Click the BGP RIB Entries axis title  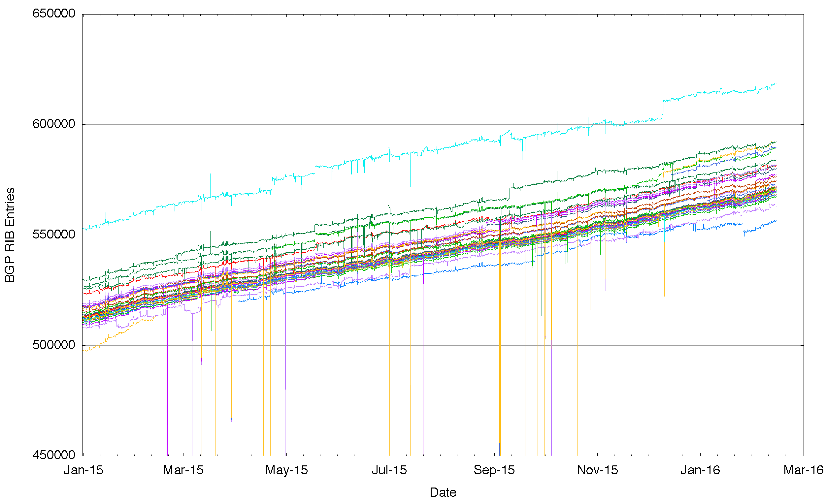click(x=10, y=235)
